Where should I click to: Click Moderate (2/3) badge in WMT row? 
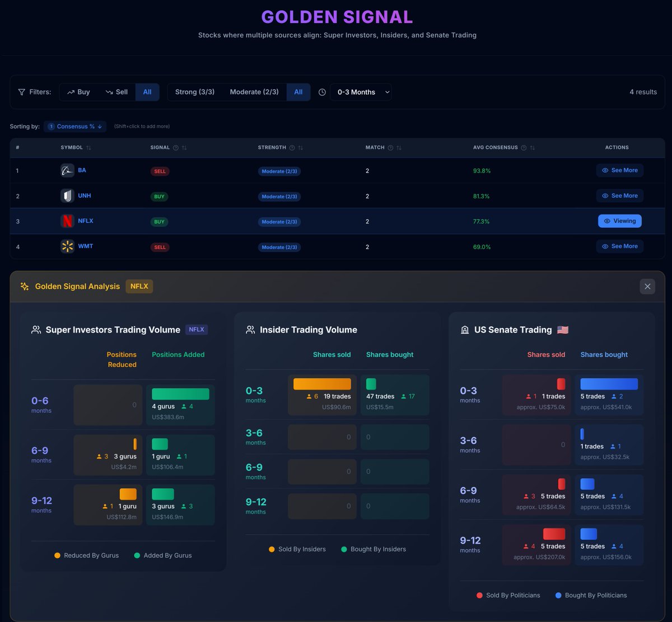279,247
